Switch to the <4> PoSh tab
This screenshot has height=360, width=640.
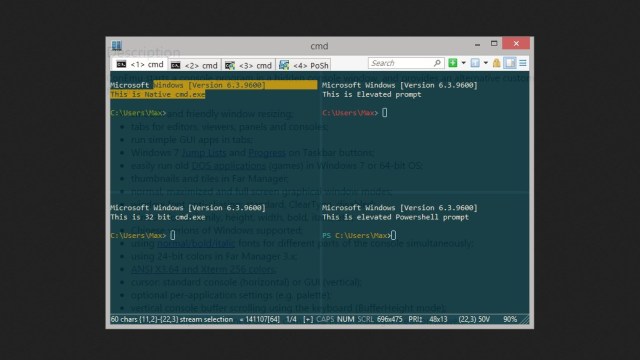(x=304, y=65)
